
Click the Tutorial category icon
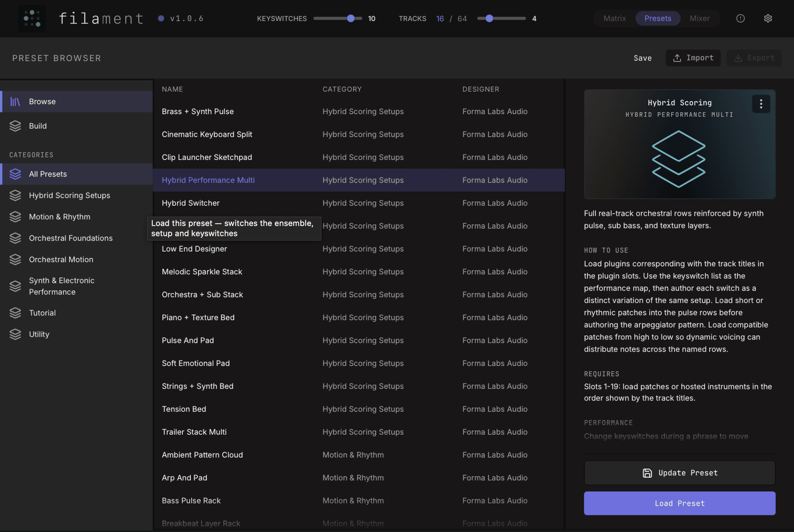click(15, 313)
